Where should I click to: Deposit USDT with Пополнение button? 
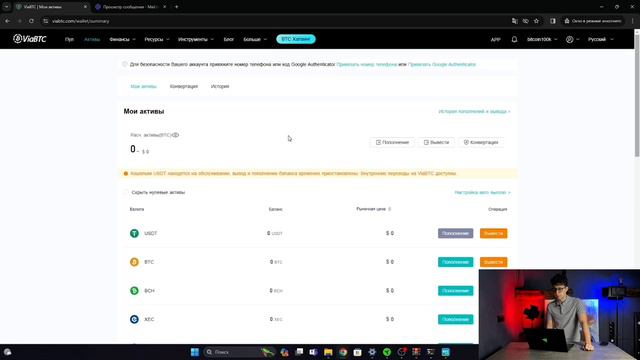[x=456, y=233]
